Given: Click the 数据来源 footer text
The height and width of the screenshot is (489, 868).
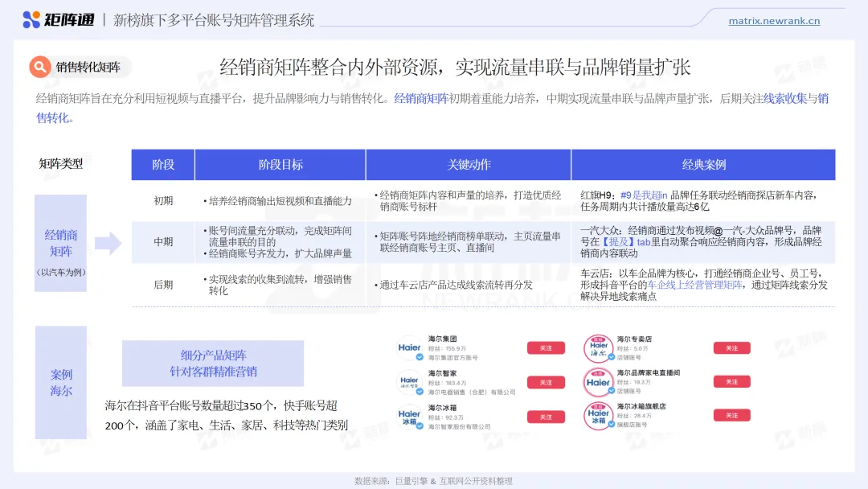Looking at the screenshot, I should pyautogui.click(x=433, y=481).
